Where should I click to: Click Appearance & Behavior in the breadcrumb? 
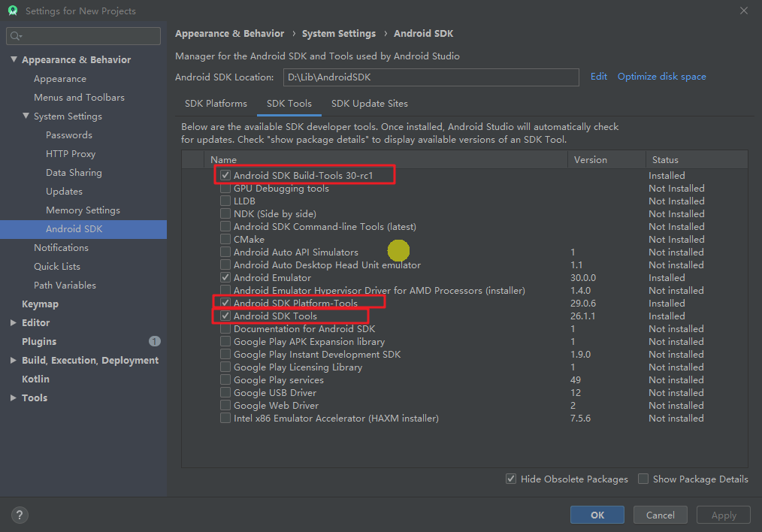pyautogui.click(x=229, y=34)
